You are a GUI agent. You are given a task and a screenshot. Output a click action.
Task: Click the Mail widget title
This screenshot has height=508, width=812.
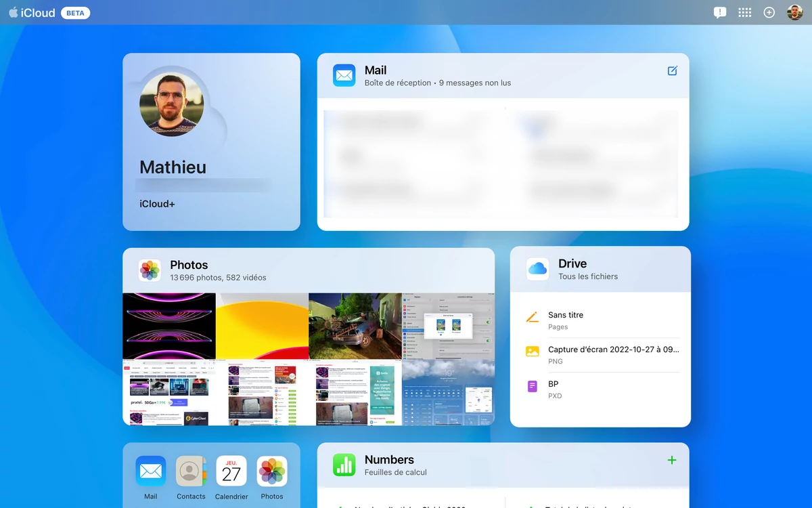(x=376, y=70)
